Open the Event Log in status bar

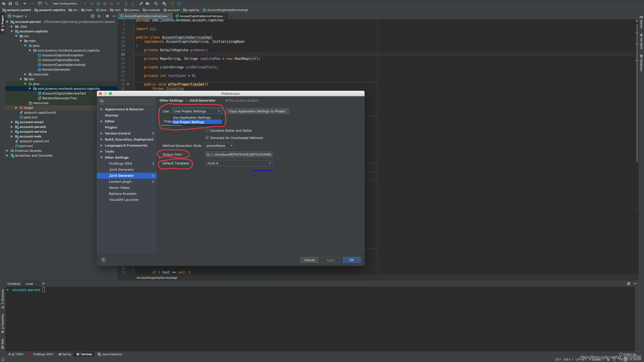point(627,354)
